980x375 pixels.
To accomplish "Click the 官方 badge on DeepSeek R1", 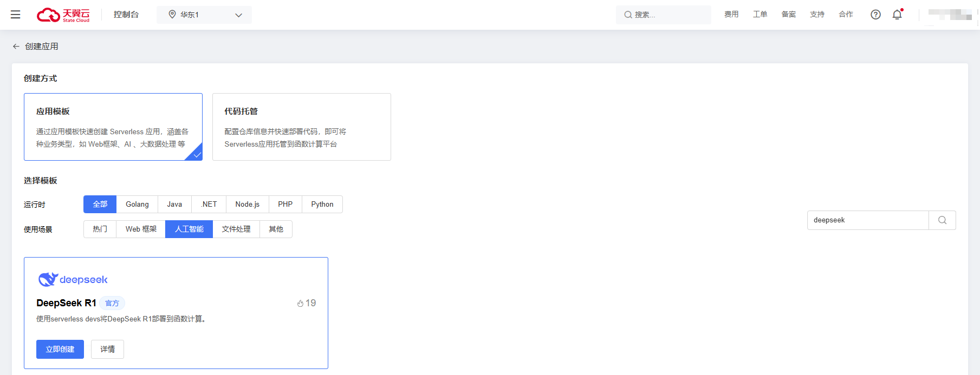I will coord(112,304).
